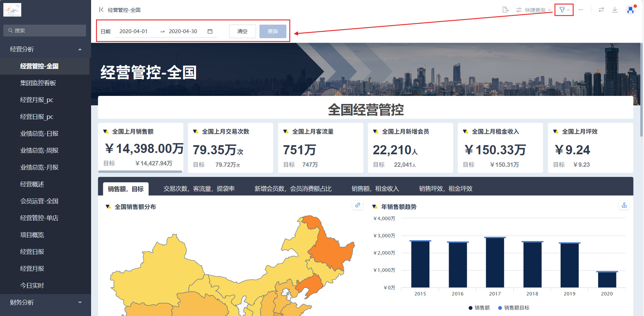
Task: Open the 快捷查询 dropdown
Action: pos(535,10)
